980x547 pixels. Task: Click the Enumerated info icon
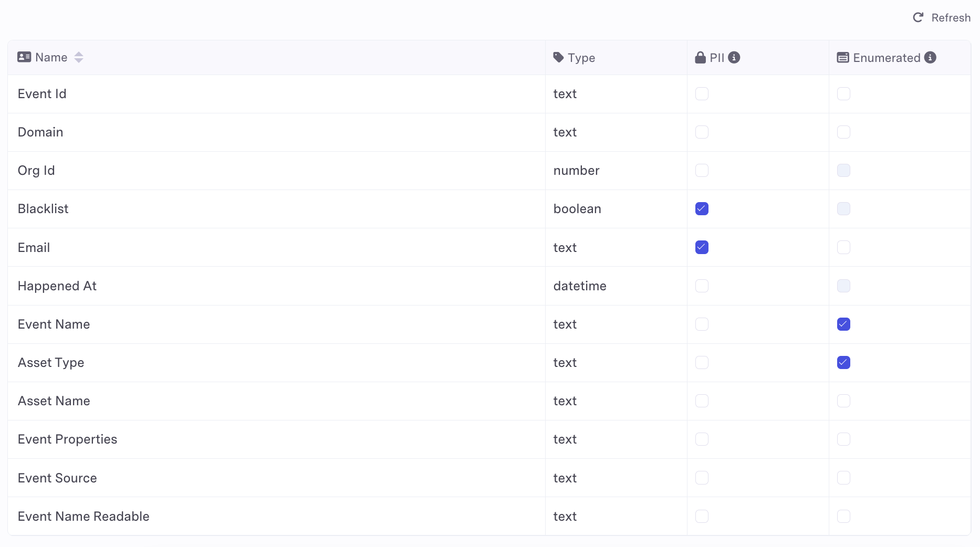[x=930, y=57]
